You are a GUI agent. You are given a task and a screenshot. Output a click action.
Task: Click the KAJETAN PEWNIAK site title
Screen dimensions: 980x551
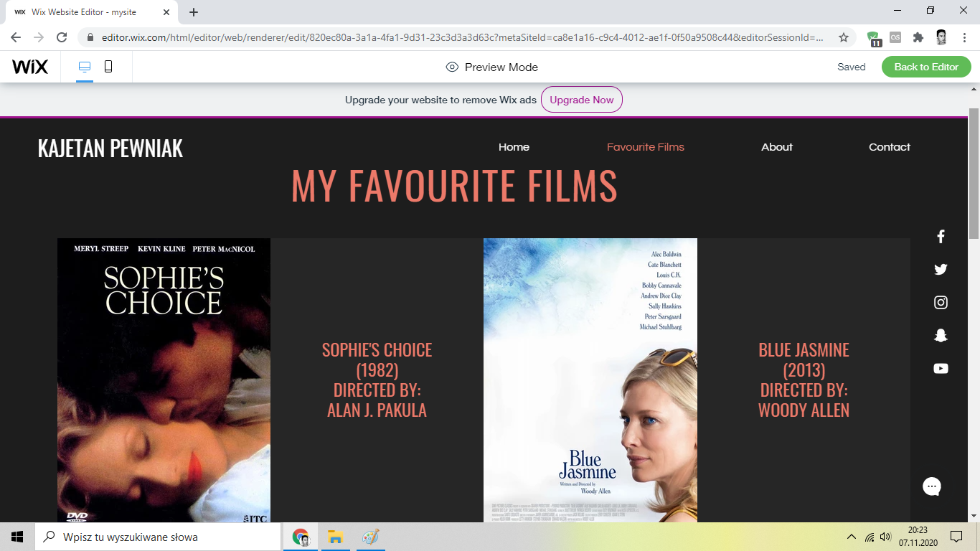(110, 149)
